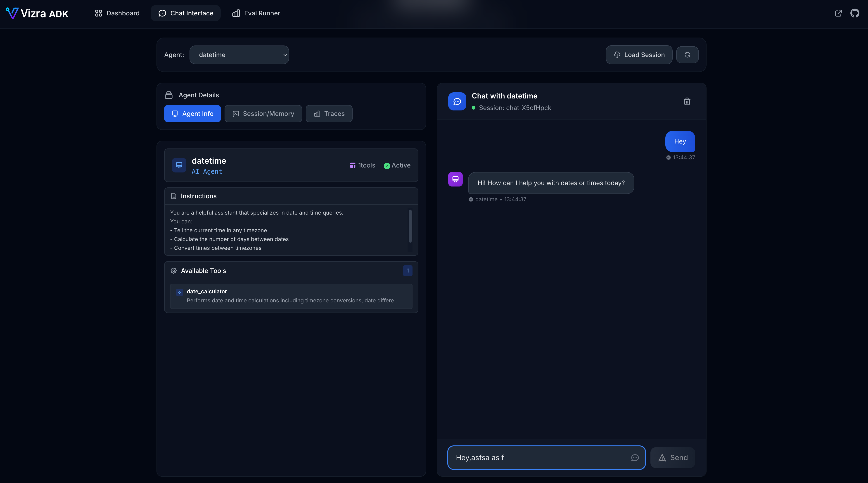The width and height of the screenshot is (868, 483).
Task: Click the blue chat bubble icon beside Chat with datetime
Action: coord(457,101)
